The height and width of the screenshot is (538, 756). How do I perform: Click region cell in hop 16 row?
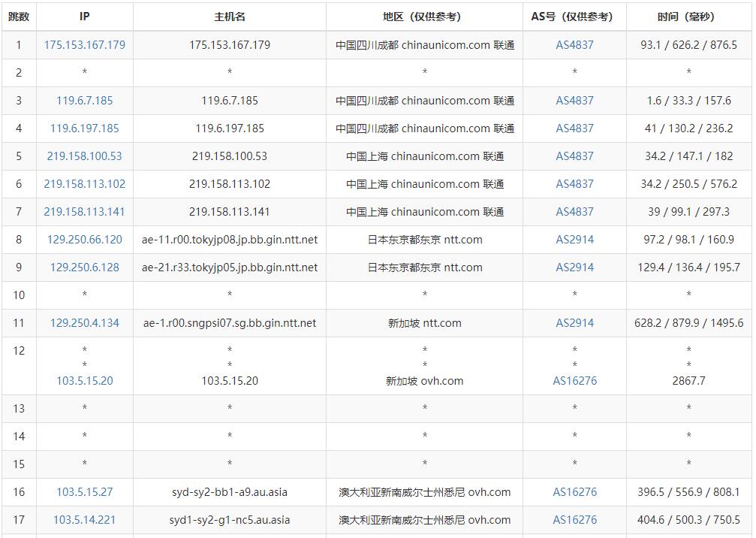point(424,492)
